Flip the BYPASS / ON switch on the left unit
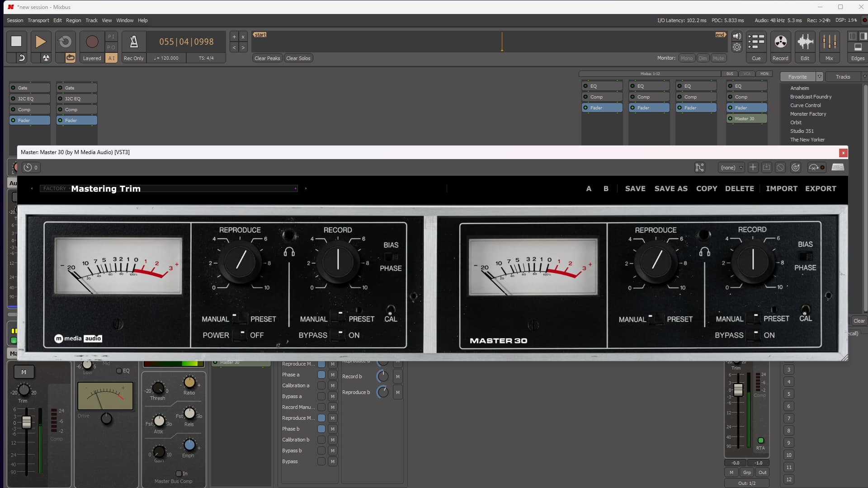 [x=338, y=335]
